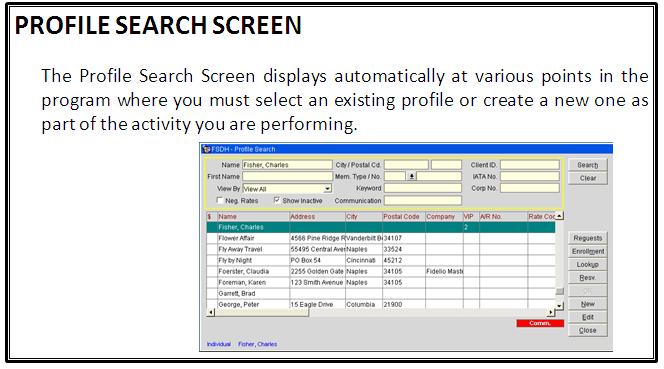Click the Edit button

click(x=587, y=317)
